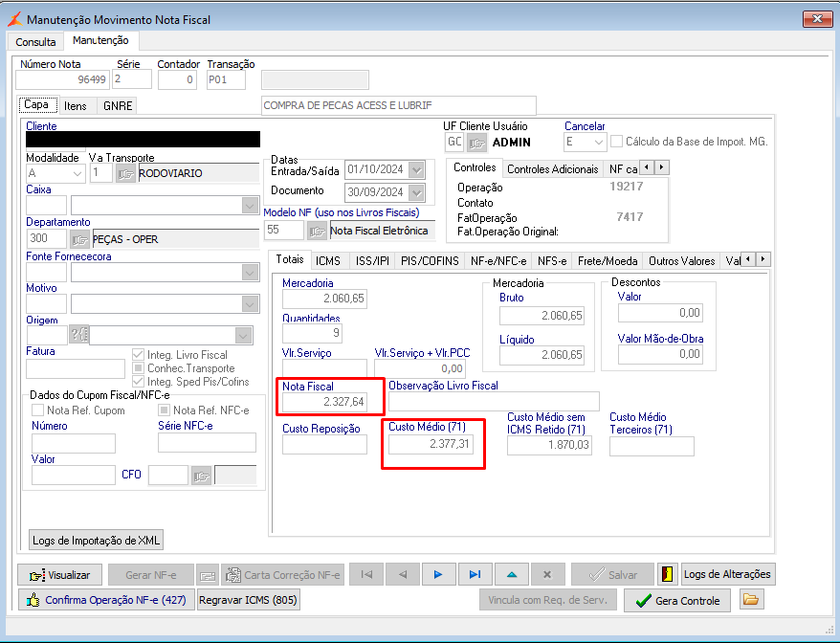Open the Modelo NF lookup hand icon
840x643 pixels.
[x=317, y=231]
